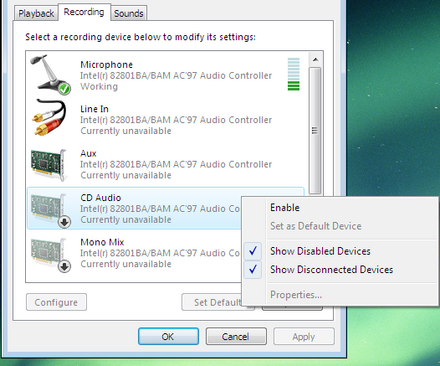The height and width of the screenshot is (366, 440).
Task: Click Currently unavailable under Mono Mix
Action: (x=126, y=264)
